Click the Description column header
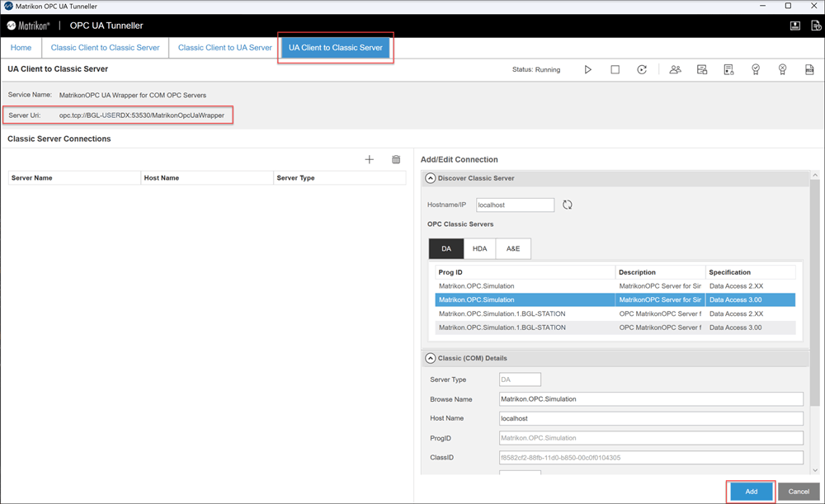The height and width of the screenshot is (504, 825). point(660,272)
